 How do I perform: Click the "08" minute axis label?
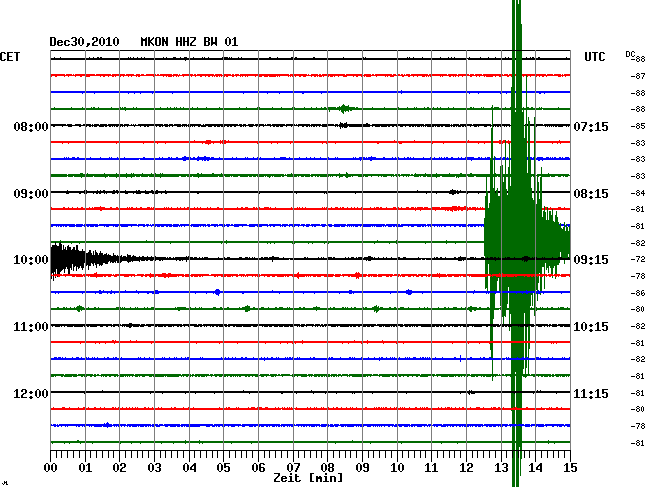327,468
